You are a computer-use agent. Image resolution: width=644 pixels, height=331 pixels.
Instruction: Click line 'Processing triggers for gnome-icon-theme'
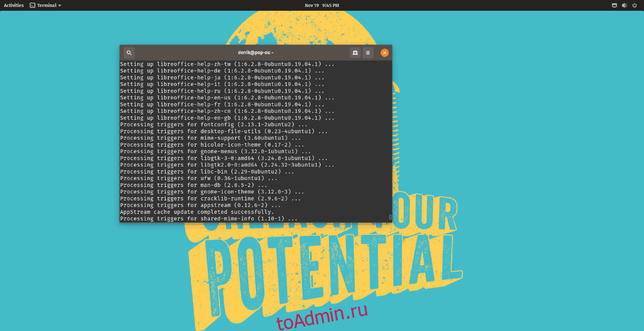pos(212,192)
